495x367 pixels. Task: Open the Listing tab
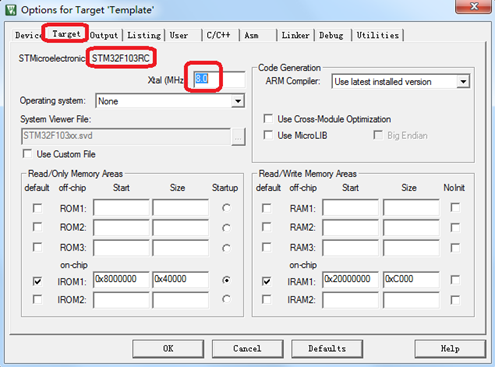tap(144, 35)
